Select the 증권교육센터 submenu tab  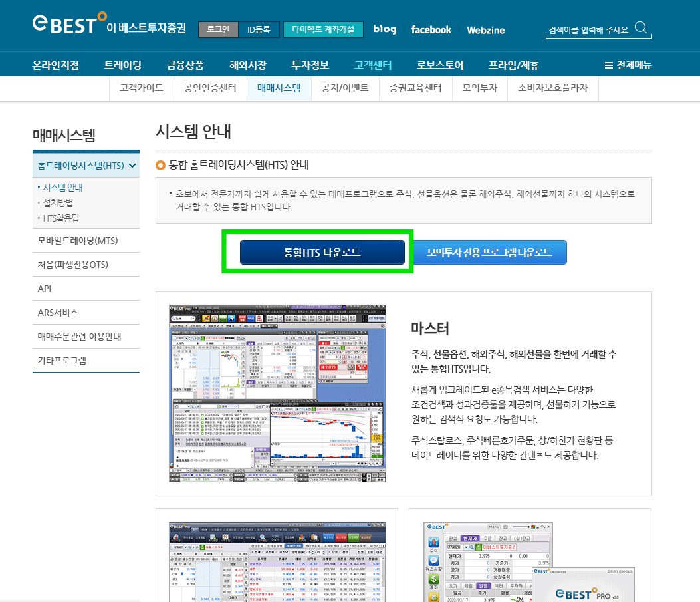415,88
